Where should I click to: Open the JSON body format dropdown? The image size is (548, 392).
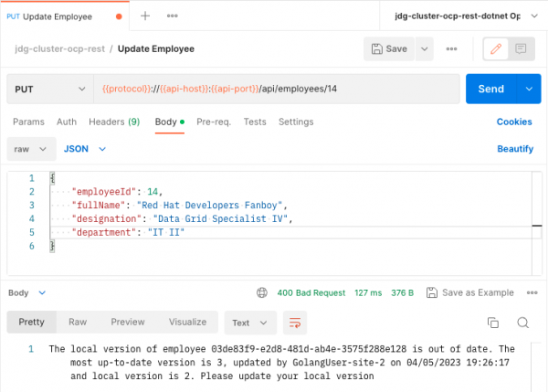(x=85, y=149)
